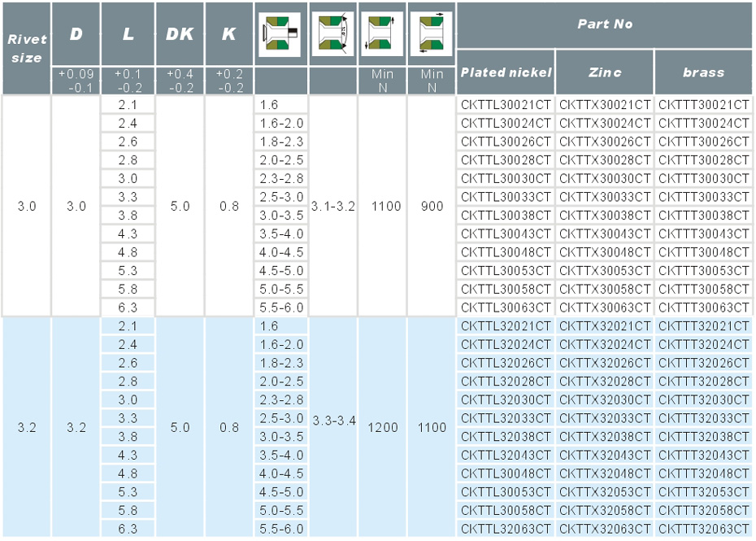Viewport: 756px width, 541px height.
Task: Select the brass column header
Action: (x=703, y=72)
